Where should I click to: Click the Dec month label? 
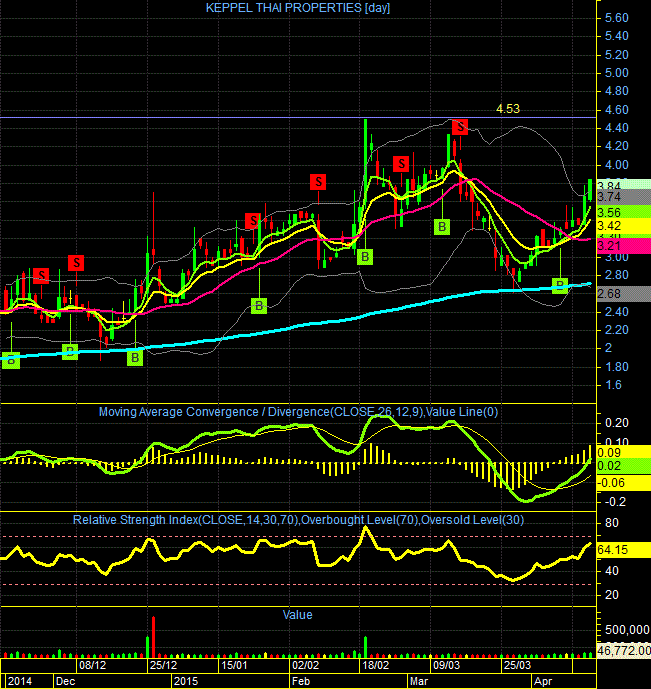pos(65,681)
